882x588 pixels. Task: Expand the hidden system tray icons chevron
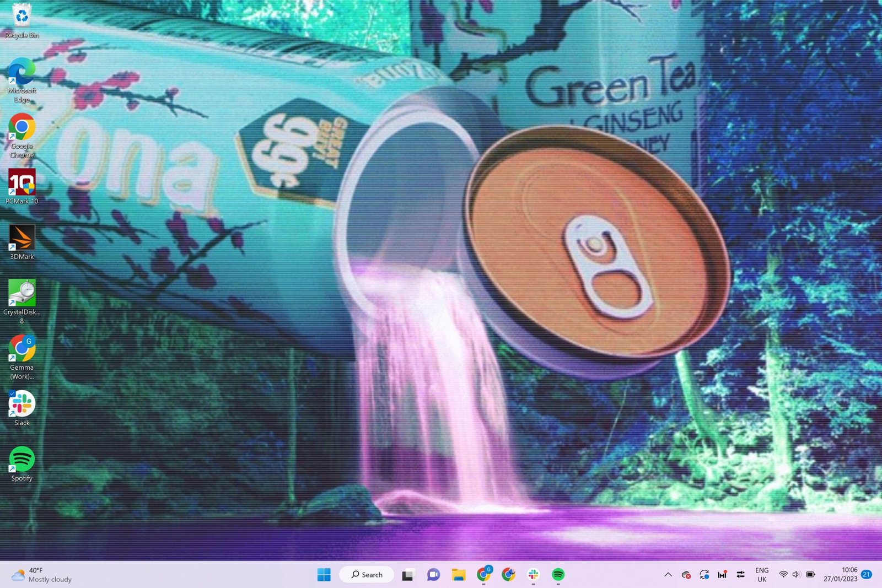[668, 575]
